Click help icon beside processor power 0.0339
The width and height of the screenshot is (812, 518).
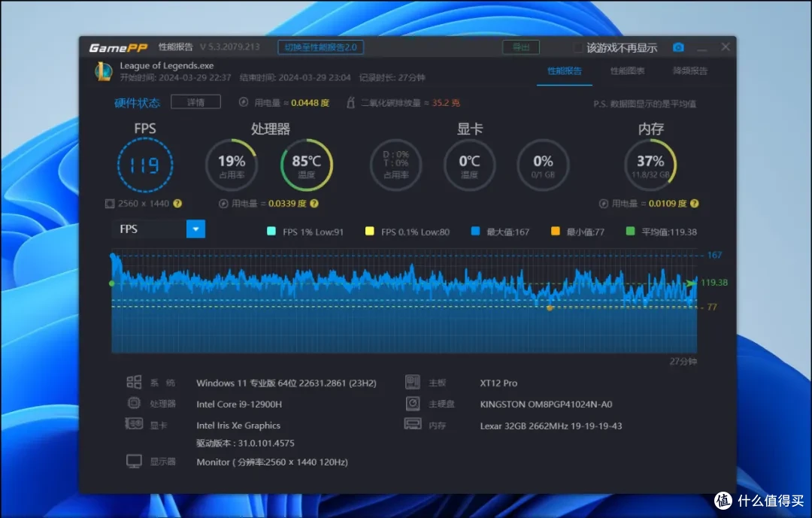pyautogui.click(x=314, y=204)
